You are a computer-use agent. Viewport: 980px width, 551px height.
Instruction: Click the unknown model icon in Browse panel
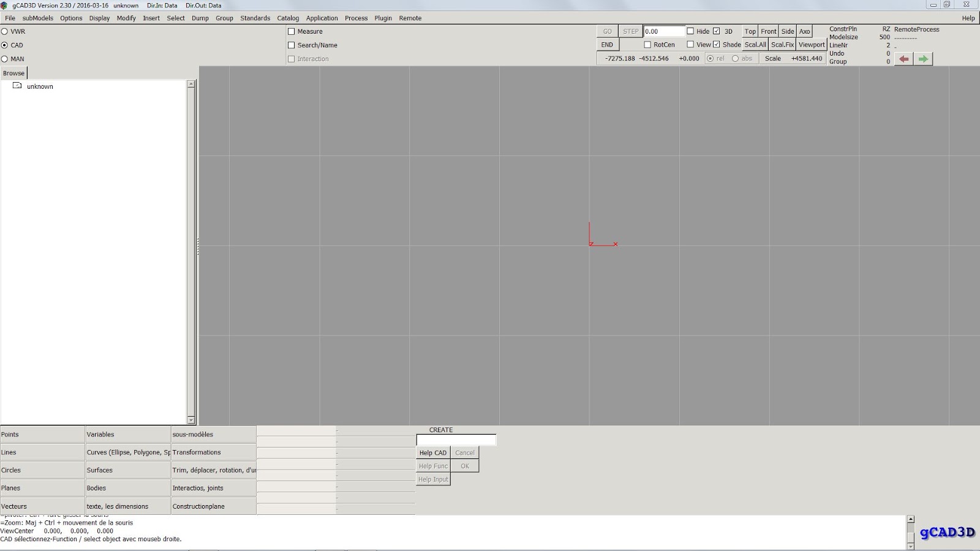click(18, 86)
